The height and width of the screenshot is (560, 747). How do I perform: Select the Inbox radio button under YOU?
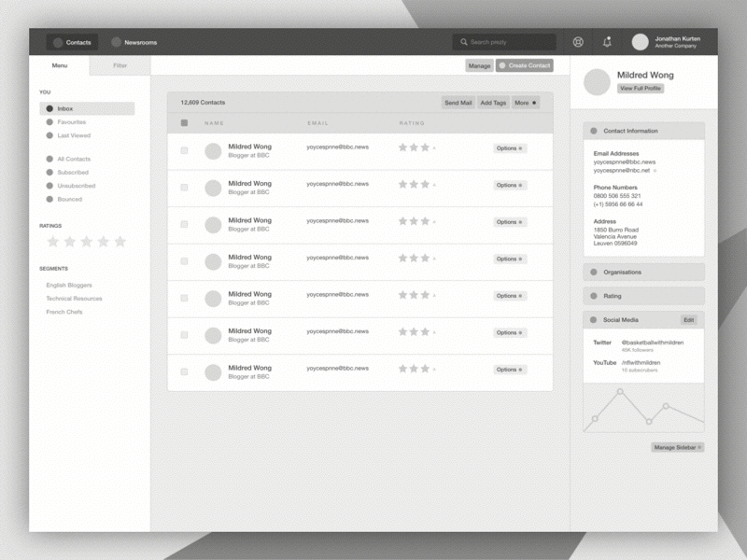pos(49,107)
